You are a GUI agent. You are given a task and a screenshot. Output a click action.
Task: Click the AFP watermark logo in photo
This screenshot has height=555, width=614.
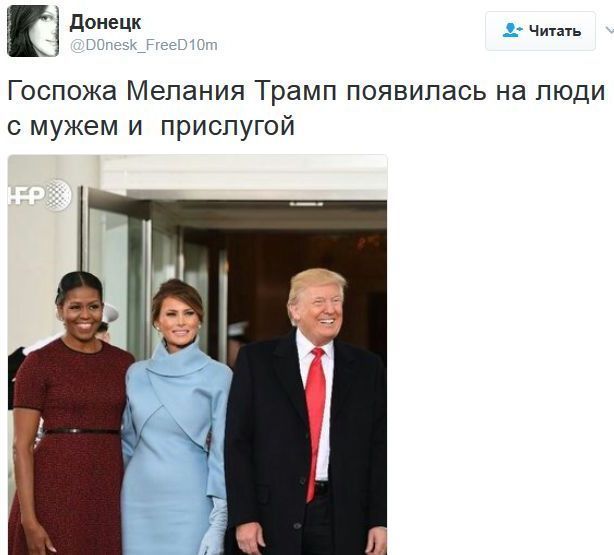click(40, 195)
